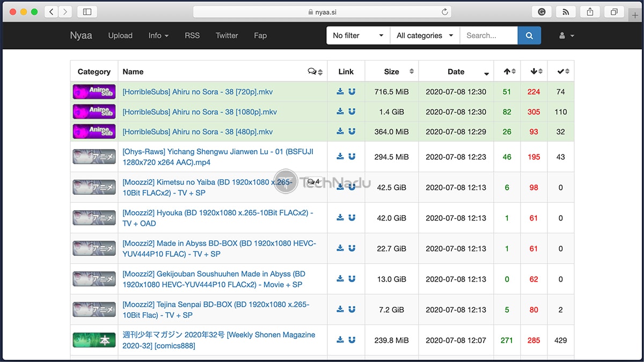Viewport: 644px width, 362px height.
Task: Open Ahiru no Sora 38 480p torrent page
Action: pyautogui.click(x=197, y=131)
